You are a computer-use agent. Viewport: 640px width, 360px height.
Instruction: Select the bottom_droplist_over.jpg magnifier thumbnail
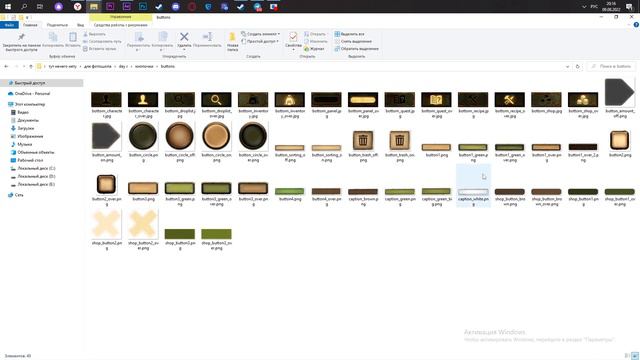pos(216,100)
